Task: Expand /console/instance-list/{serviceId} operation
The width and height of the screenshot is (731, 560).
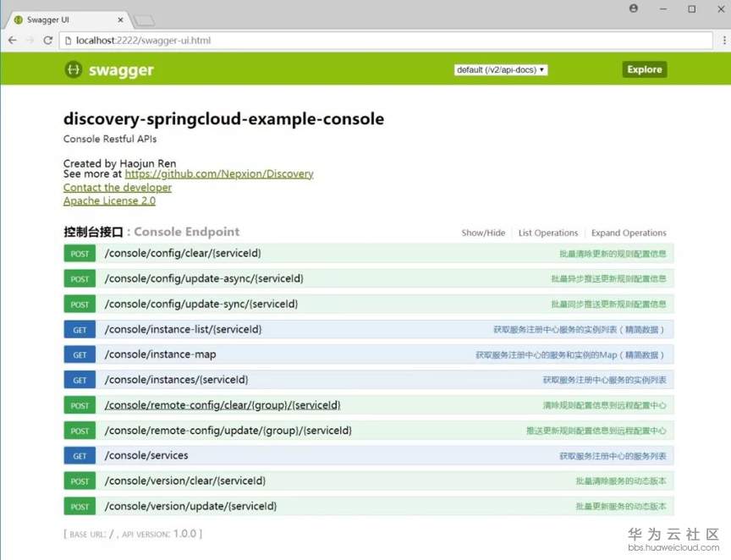Action: [x=184, y=329]
